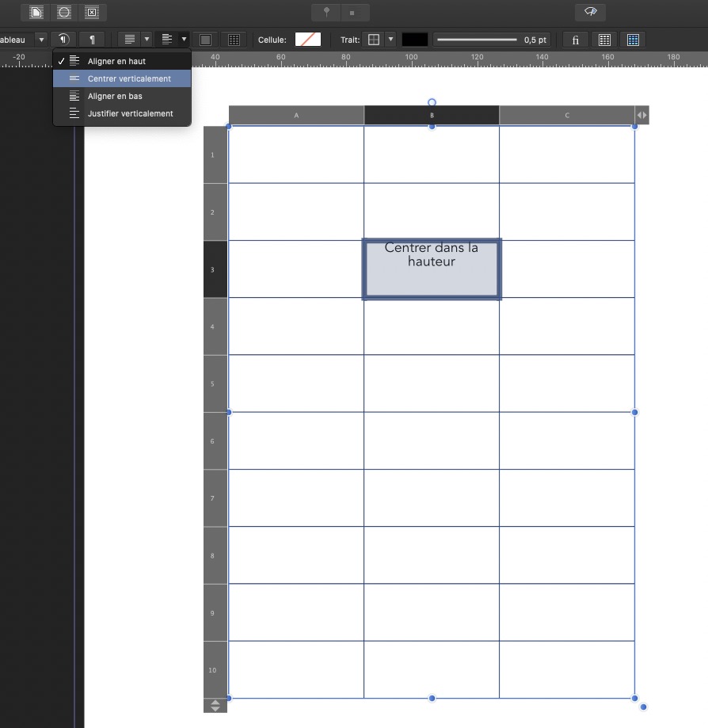Image resolution: width=708 pixels, height=728 pixels.
Task: Click the cell text 'Centrer dans la hauteur'
Action: pyautogui.click(x=432, y=254)
